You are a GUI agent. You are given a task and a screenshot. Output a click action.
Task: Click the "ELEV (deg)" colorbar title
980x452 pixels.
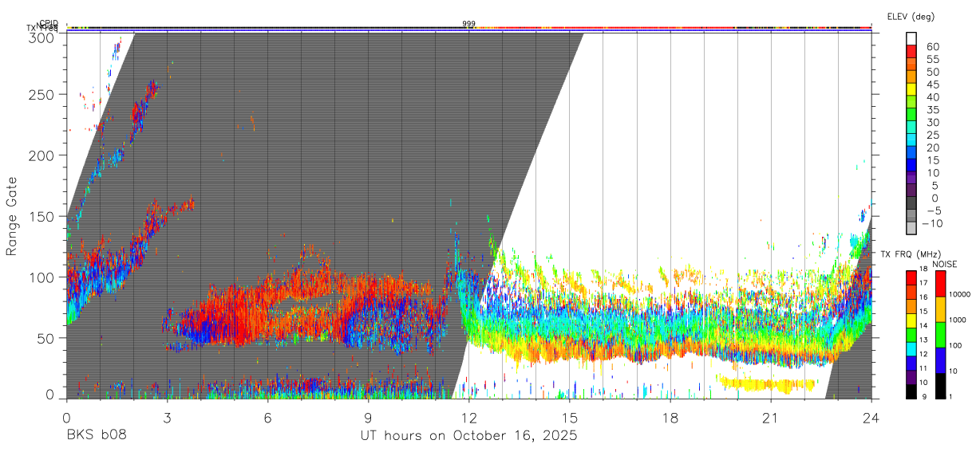click(x=911, y=17)
